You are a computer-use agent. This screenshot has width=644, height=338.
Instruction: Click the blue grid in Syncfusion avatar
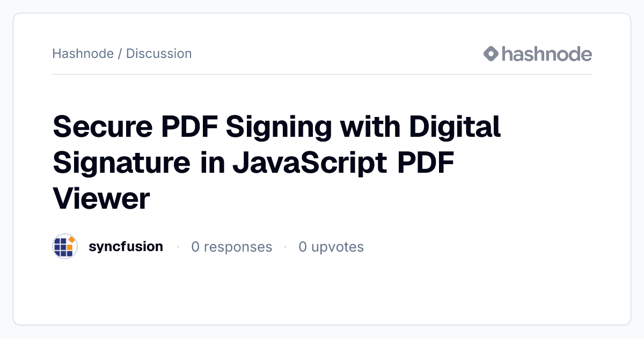coord(63,248)
